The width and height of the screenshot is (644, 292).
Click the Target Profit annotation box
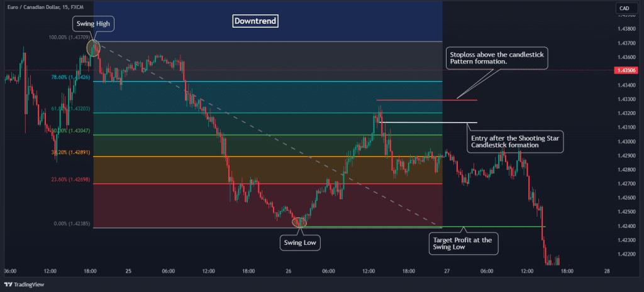465,243
